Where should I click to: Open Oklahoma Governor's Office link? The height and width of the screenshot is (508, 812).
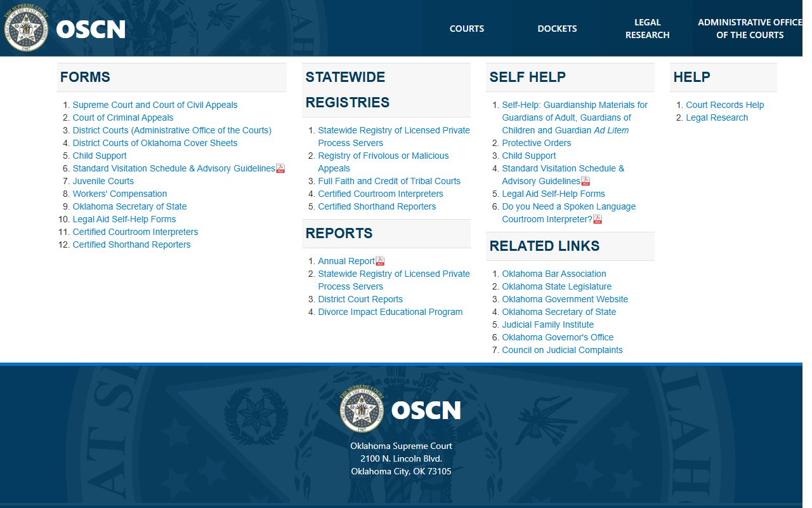click(x=558, y=337)
